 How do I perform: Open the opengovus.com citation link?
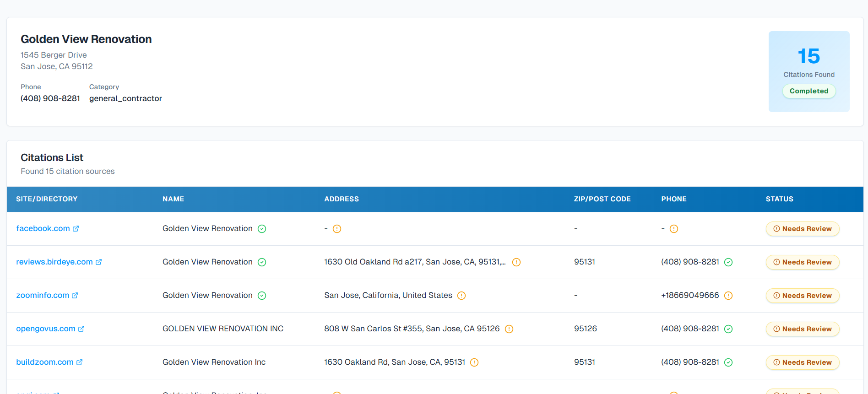pyautogui.click(x=45, y=329)
